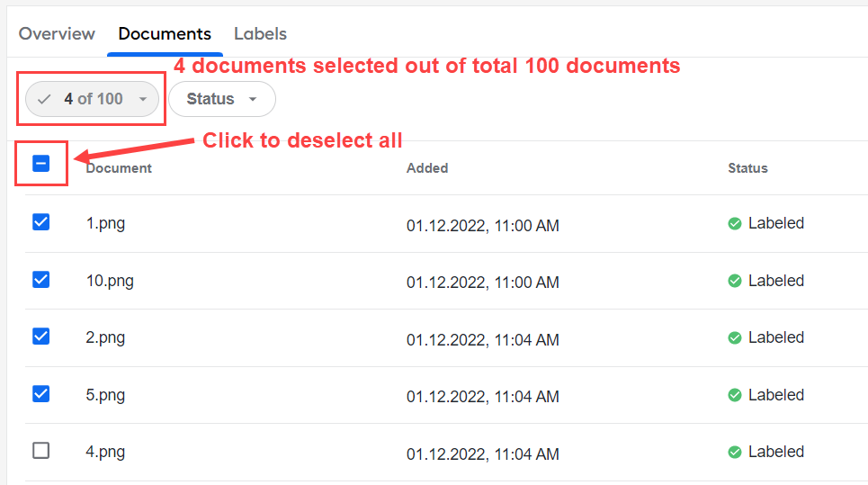The width and height of the screenshot is (868, 485).
Task: Open the Status filter dropdown
Action: [222, 99]
